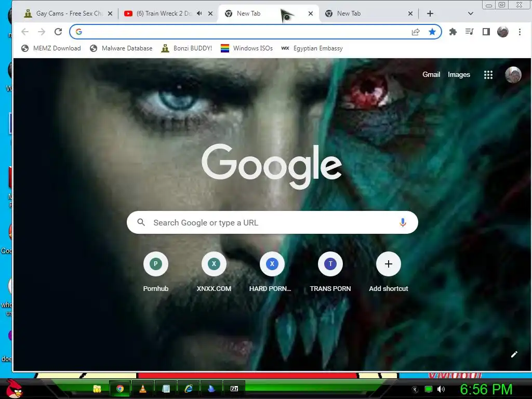Screen dimensions: 532x399
Task: Open a new tab with the plus button
Action: (430, 14)
